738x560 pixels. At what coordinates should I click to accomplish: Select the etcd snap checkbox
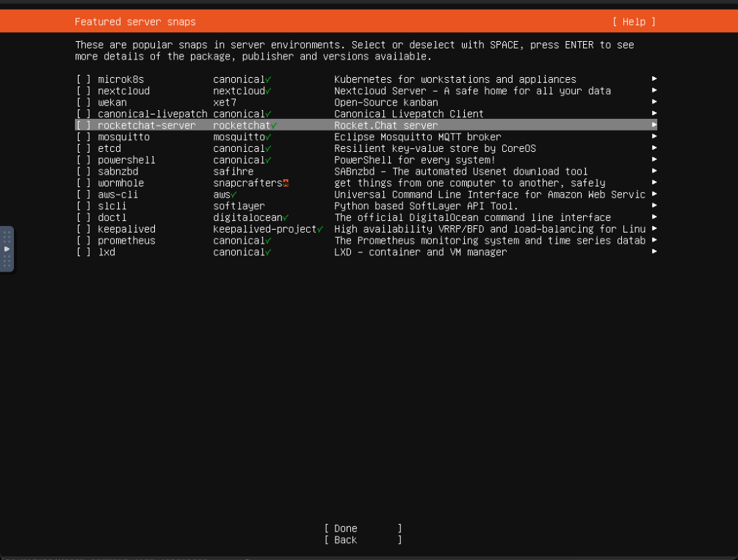(x=83, y=149)
